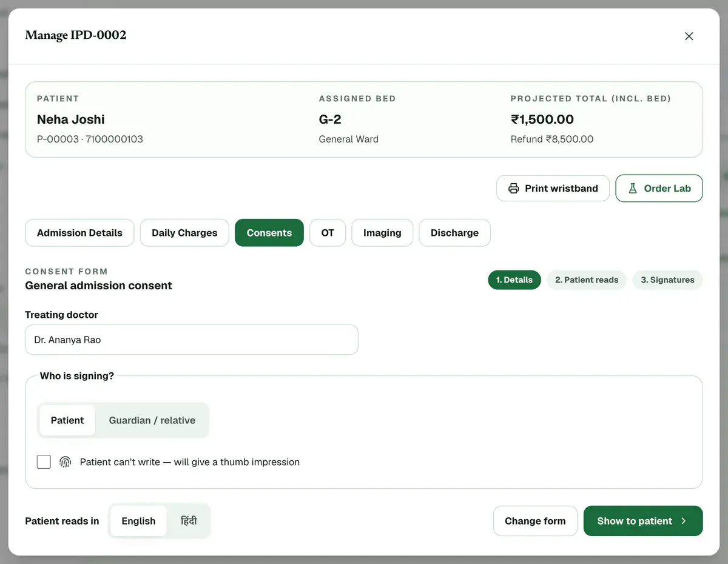The image size is (728, 564).
Task: Close the Manage IPD-0002 dialog
Action: (689, 36)
